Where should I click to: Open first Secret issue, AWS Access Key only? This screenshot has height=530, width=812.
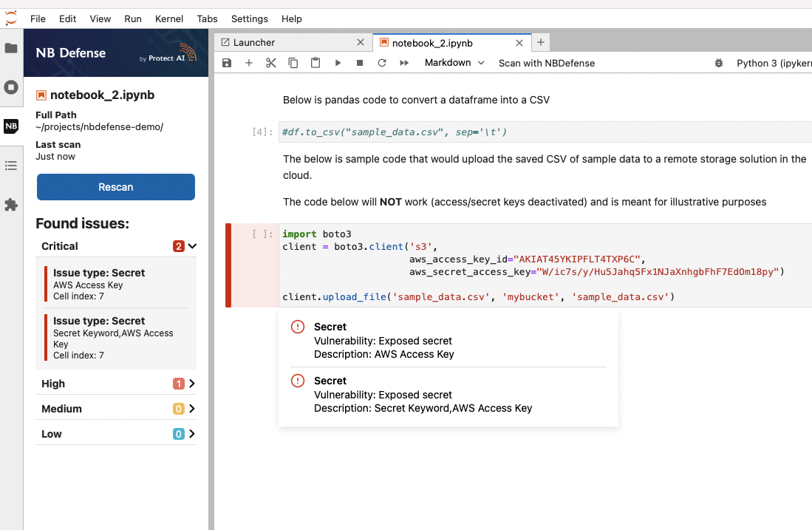(116, 284)
